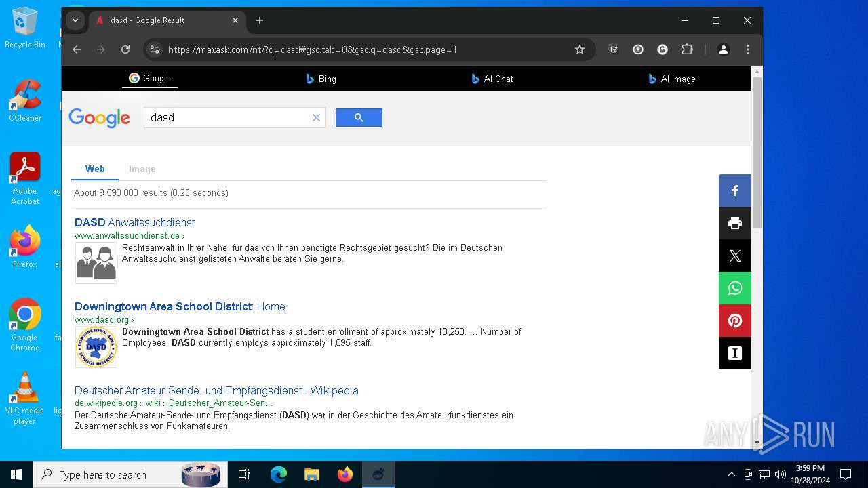This screenshot has width=868, height=488.
Task: Open the Extensions puzzle icon
Action: 687,49
